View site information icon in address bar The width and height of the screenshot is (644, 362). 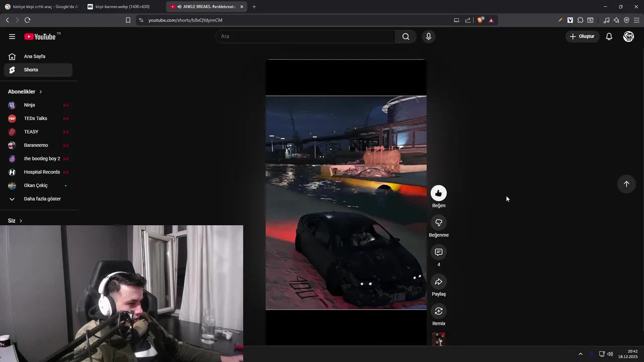click(x=141, y=20)
